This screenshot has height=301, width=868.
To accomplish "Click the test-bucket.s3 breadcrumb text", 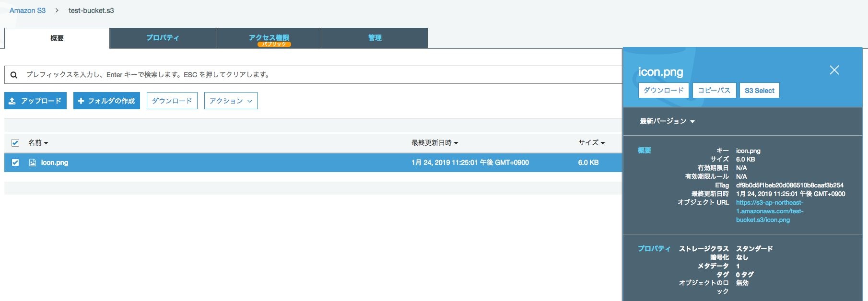I will point(91,11).
